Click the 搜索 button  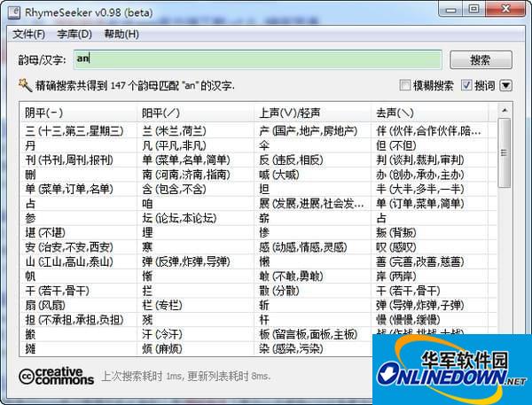[481, 60]
